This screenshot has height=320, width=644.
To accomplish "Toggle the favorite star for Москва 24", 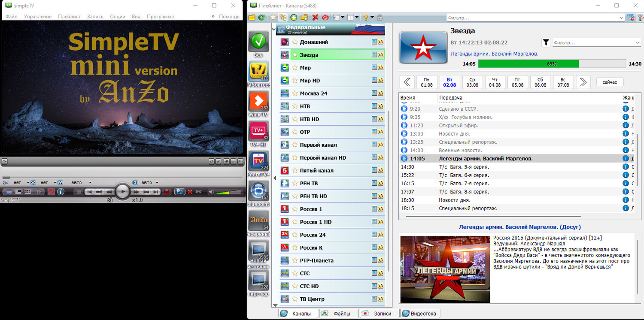I will [295, 94].
